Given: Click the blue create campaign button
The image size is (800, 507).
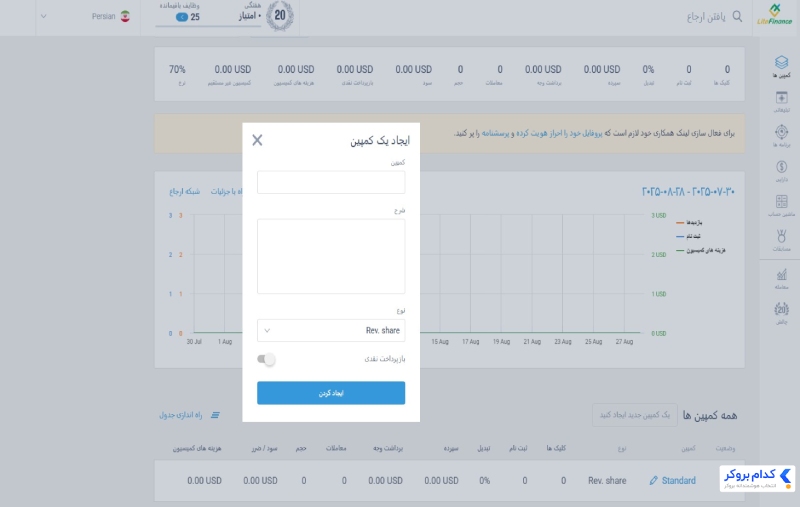Looking at the screenshot, I should point(331,393).
